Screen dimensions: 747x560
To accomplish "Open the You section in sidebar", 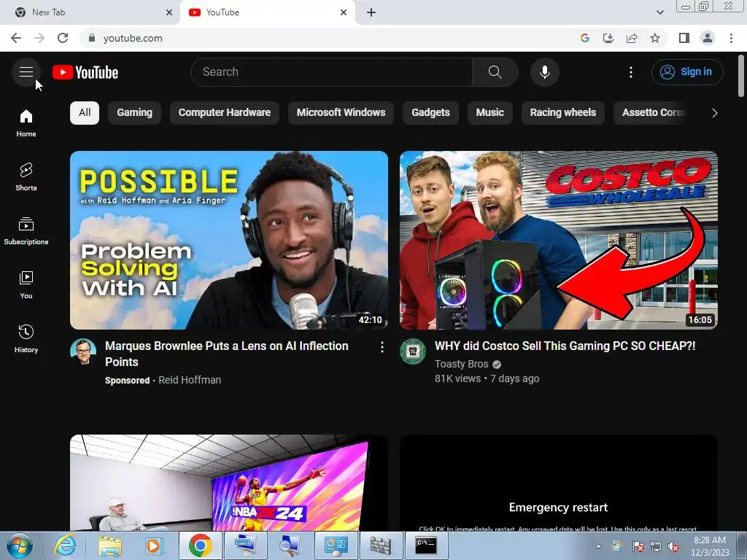I will point(26,285).
